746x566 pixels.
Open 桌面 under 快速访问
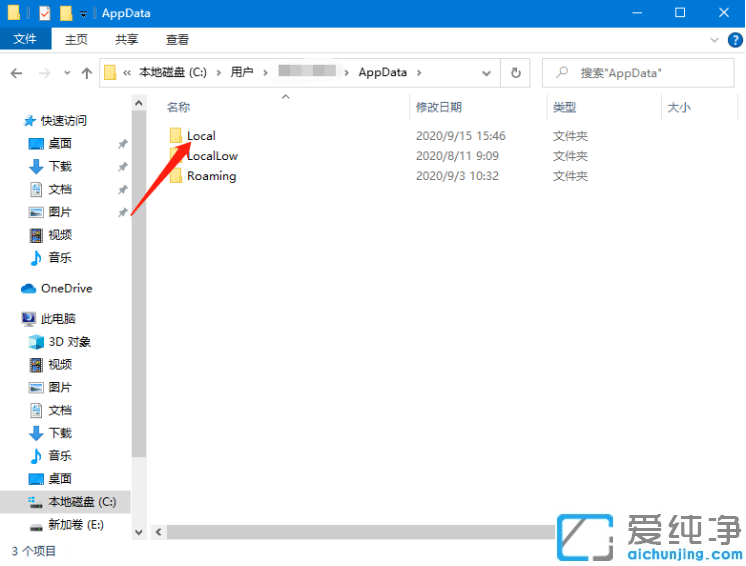(60, 144)
